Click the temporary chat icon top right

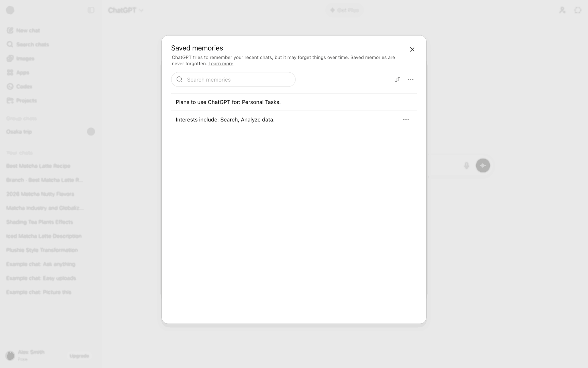[x=578, y=10]
